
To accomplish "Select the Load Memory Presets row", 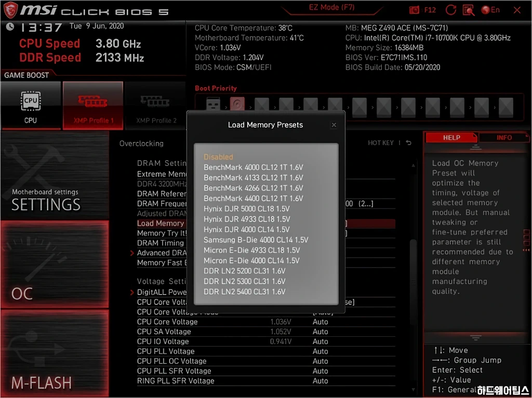I will [266, 224].
